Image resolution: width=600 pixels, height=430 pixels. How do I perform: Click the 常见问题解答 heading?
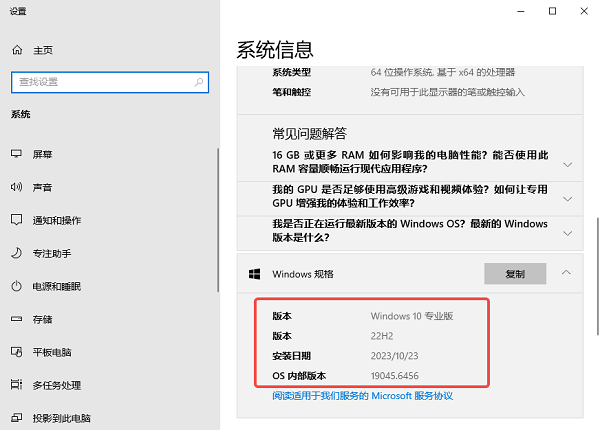[x=309, y=134]
